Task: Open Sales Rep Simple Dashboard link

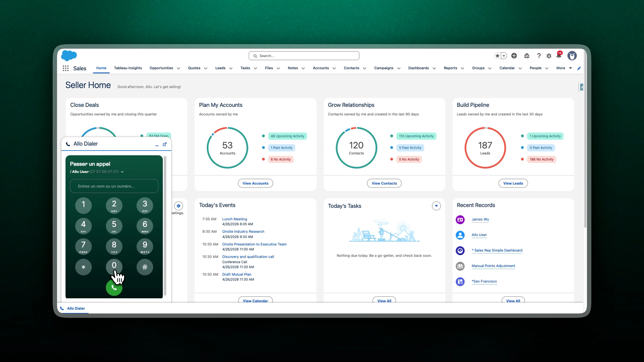Action: tap(497, 250)
